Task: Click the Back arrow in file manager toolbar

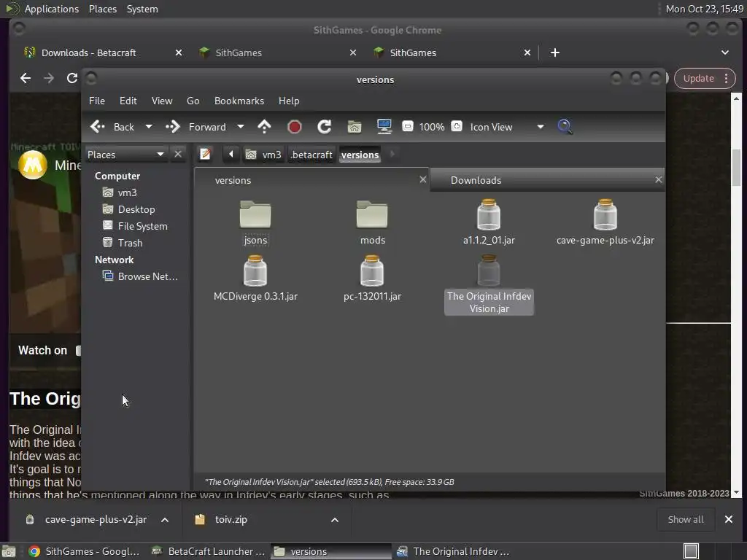Action: [x=98, y=127]
